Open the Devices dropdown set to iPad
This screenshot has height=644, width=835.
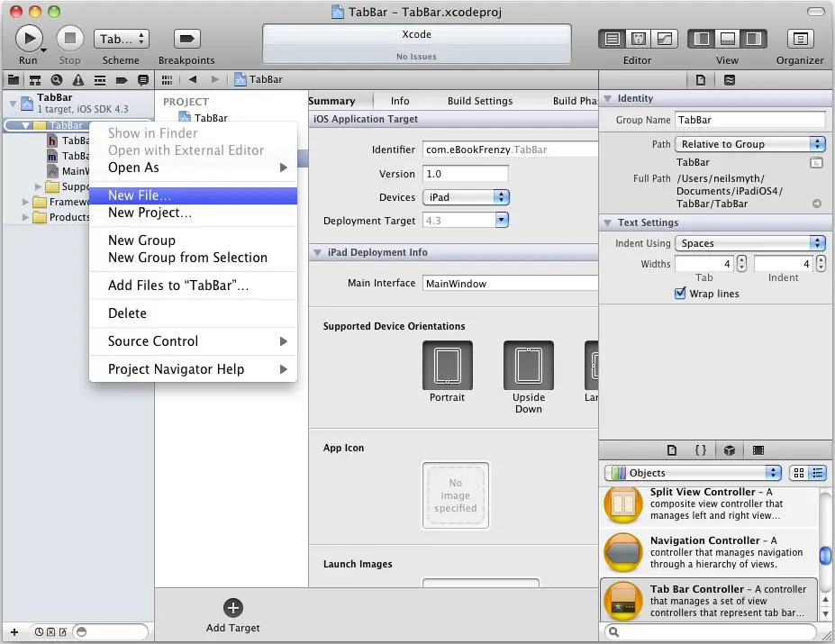pyautogui.click(x=466, y=197)
